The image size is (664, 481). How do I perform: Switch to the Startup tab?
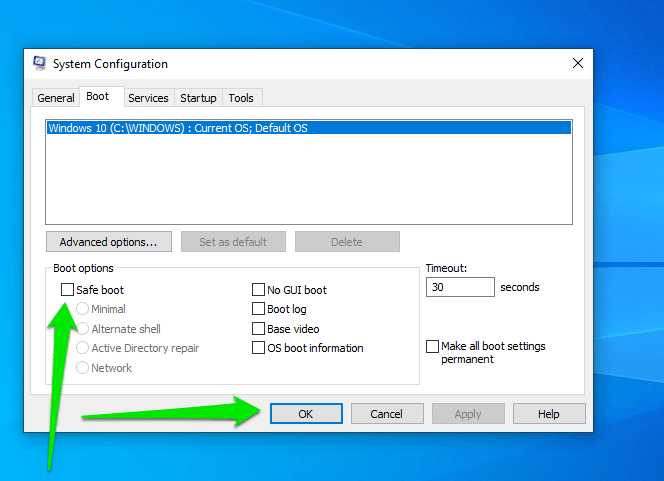pos(198,98)
